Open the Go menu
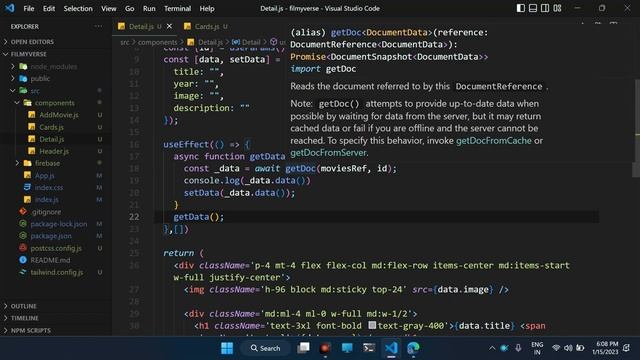The height and width of the screenshot is (360, 640). coord(129,8)
